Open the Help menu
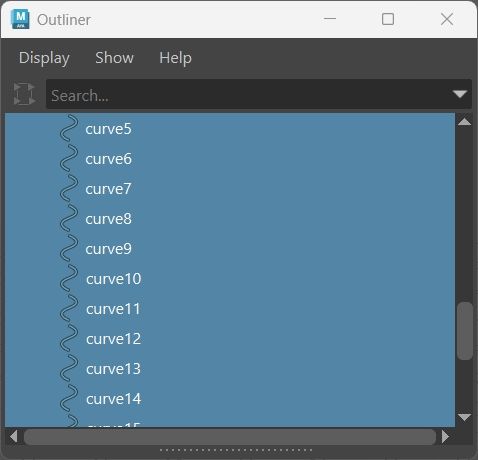Image resolution: width=478 pixels, height=460 pixels. [x=175, y=58]
